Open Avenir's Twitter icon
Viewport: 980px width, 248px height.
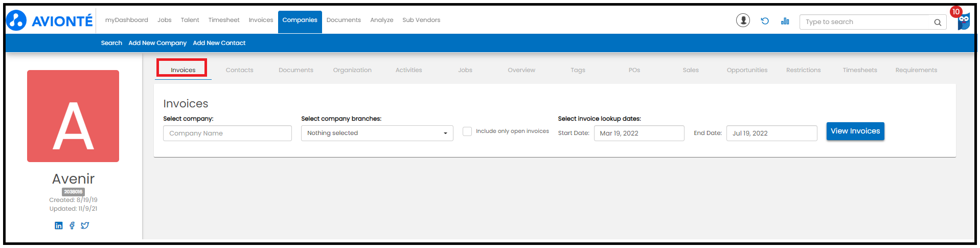pyautogui.click(x=85, y=226)
